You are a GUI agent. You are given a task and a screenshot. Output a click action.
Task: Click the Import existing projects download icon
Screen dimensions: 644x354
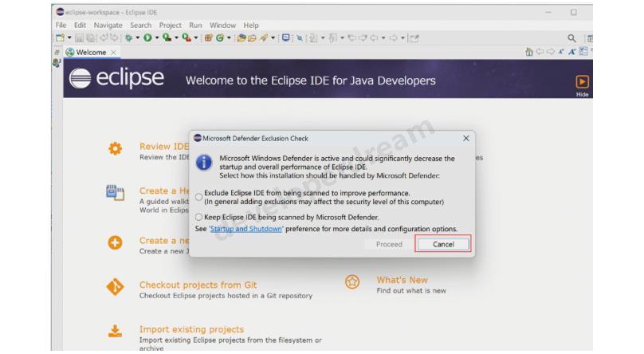pyautogui.click(x=115, y=331)
